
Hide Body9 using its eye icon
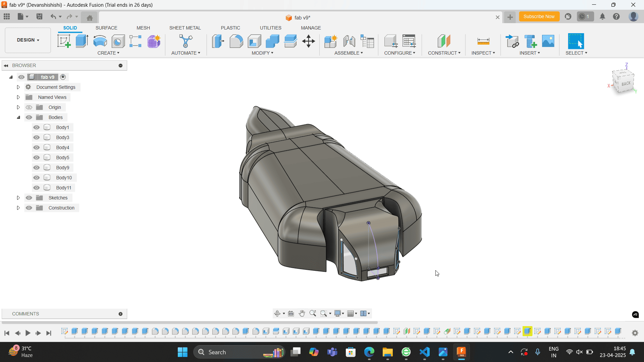(x=37, y=168)
